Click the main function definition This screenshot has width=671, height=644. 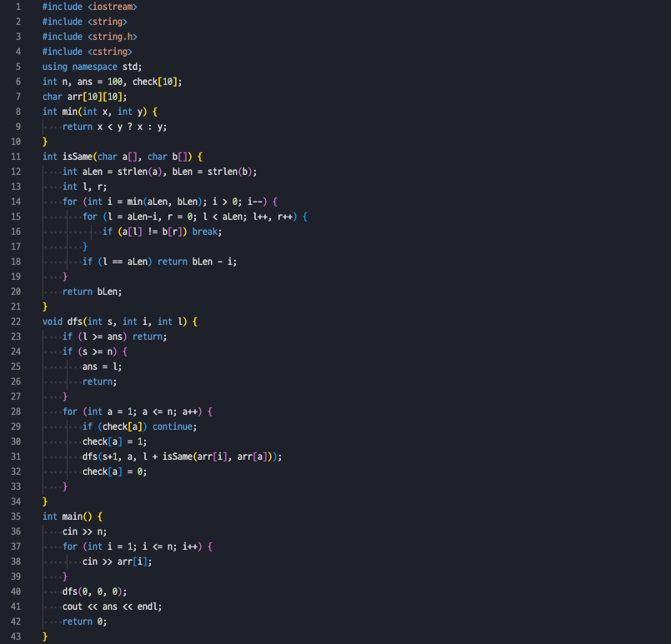[73, 517]
